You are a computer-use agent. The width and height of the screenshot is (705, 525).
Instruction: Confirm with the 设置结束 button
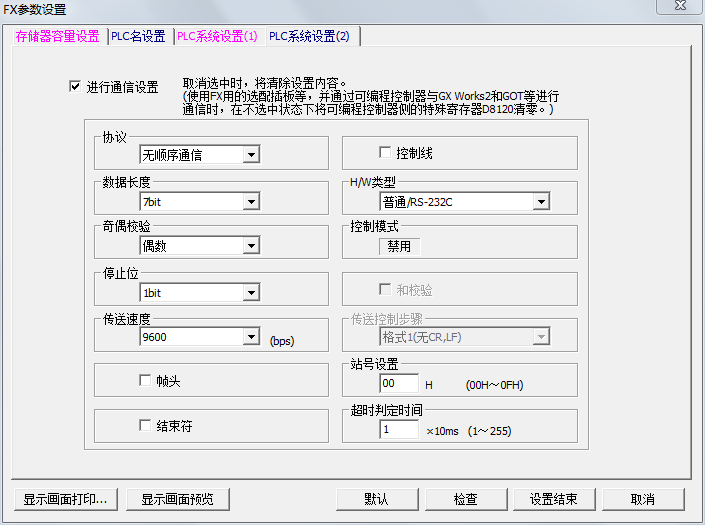click(554, 499)
